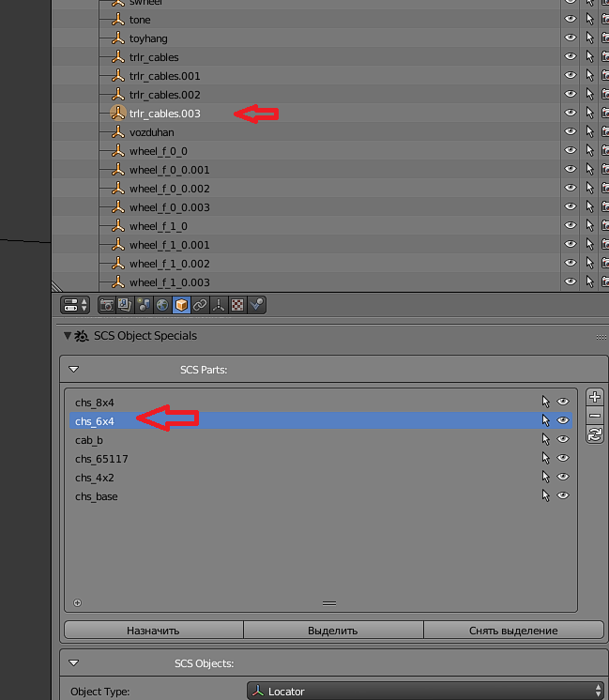Open the Constraints properties tab
The height and width of the screenshot is (700, 609).
pos(200,305)
